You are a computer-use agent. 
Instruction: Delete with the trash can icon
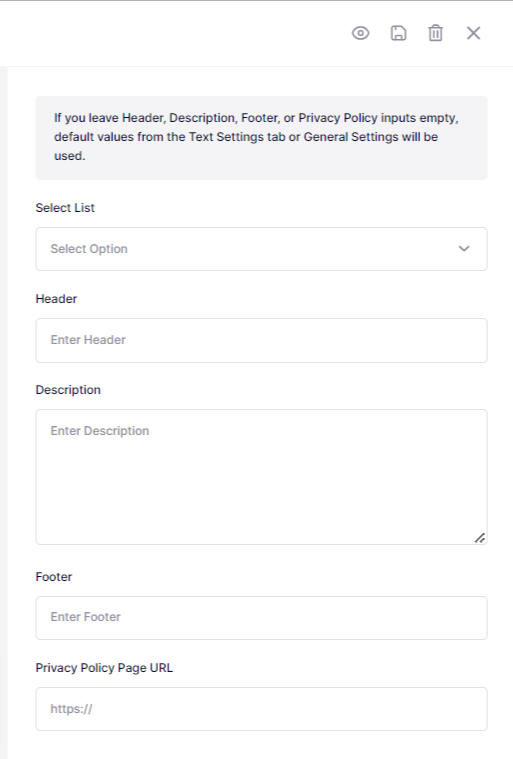tap(436, 33)
